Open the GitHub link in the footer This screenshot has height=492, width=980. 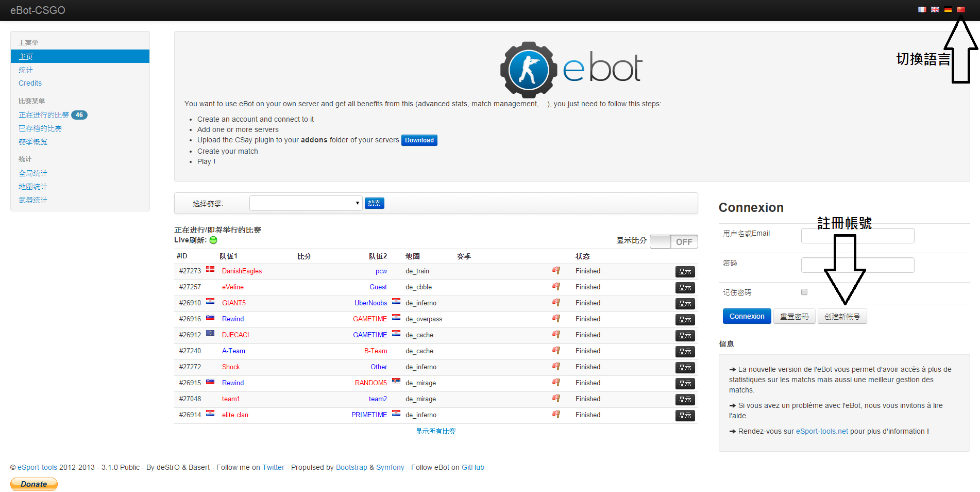pyautogui.click(x=473, y=467)
